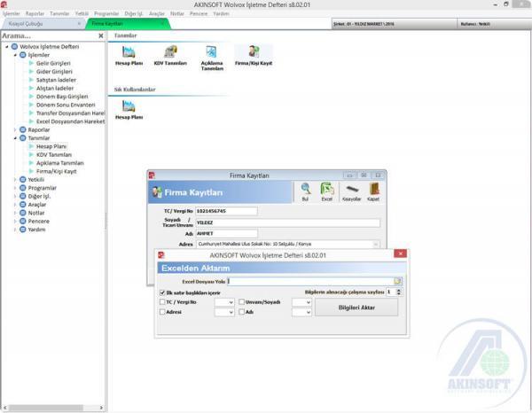Screen dimensions: 532x413
Task: Select Dönem Sonu Envanteri in the tree
Action: (x=66, y=105)
